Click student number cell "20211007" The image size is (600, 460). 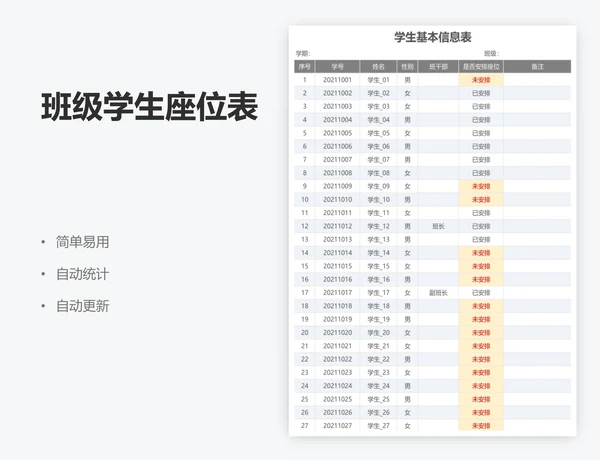point(338,160)
